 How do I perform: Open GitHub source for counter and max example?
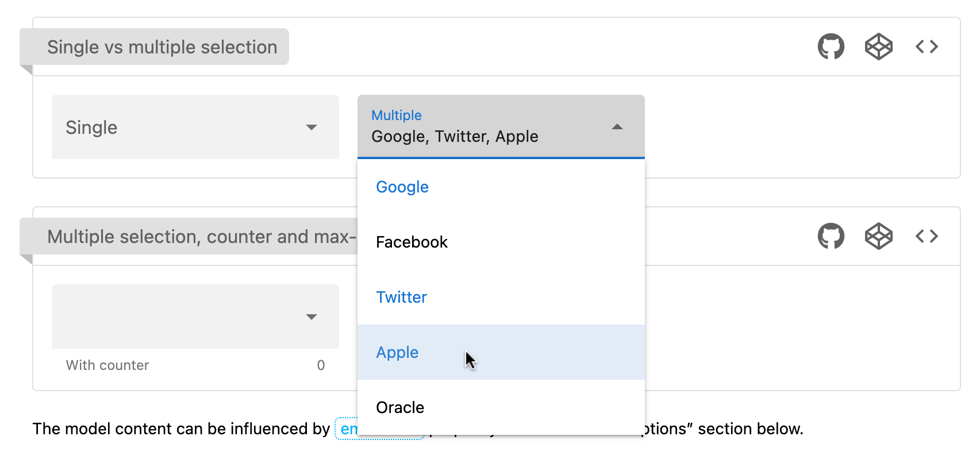pyautogui.click(x=831, y=236)
